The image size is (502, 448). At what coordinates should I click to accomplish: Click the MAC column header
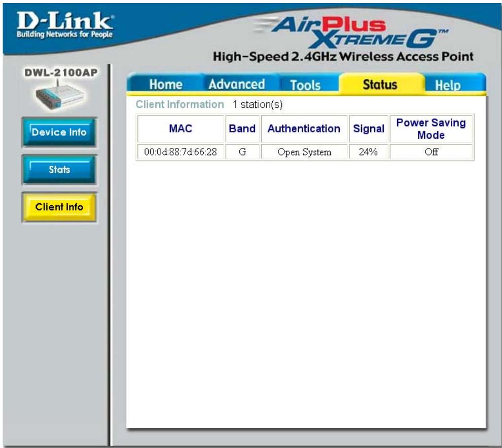pyautogui.click(x=181, y=129)
